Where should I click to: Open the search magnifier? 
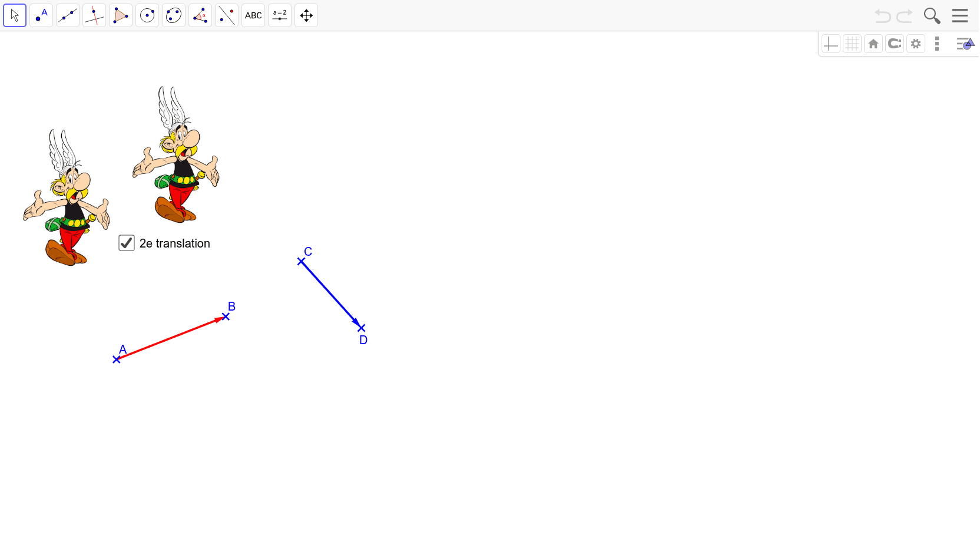pyautogui.click(x=932, y=16)
